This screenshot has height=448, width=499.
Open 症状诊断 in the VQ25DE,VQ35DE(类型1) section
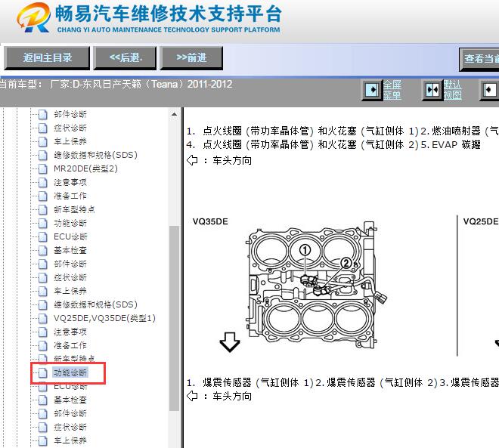[70, 427]
